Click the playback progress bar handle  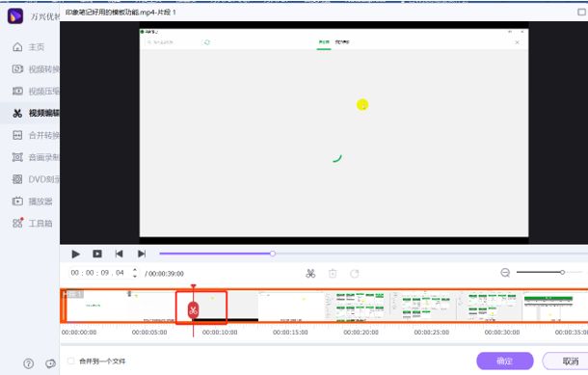tap(273, 254)
